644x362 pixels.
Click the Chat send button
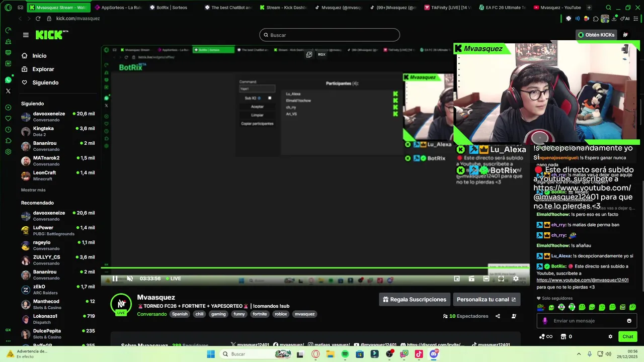[x=628, y=336]
